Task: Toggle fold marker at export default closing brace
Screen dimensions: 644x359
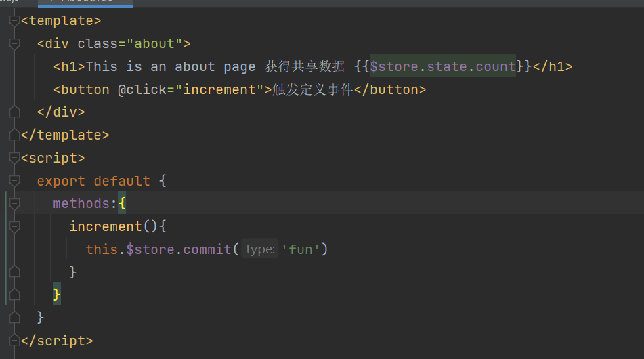Action: click(14, 318)
